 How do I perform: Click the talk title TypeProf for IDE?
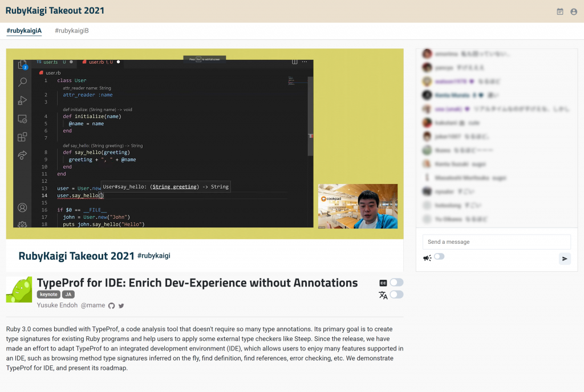coord(197,283)
